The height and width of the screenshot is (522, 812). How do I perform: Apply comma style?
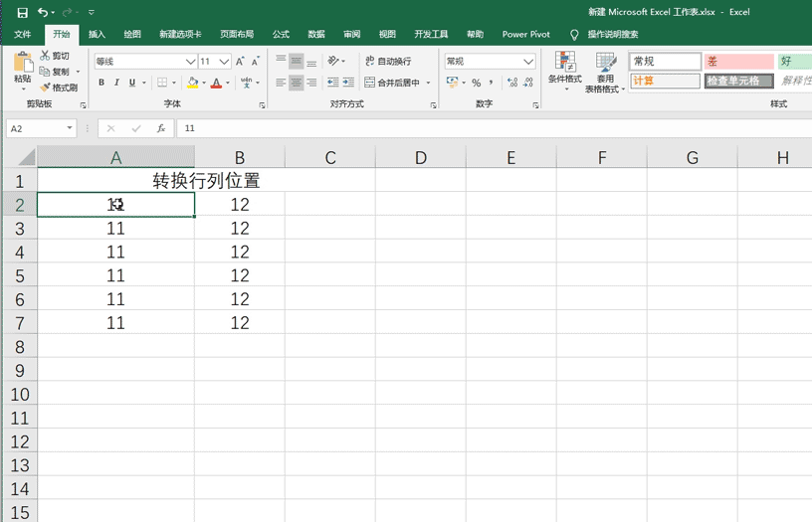point(491,83)
